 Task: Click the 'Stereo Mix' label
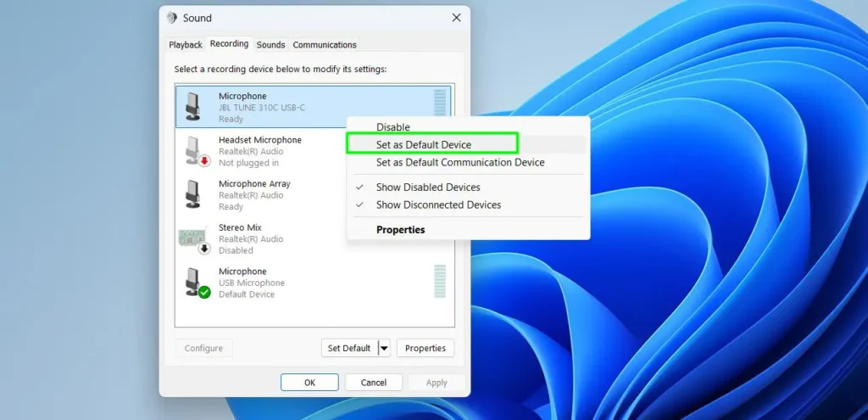tap(240, 227)
